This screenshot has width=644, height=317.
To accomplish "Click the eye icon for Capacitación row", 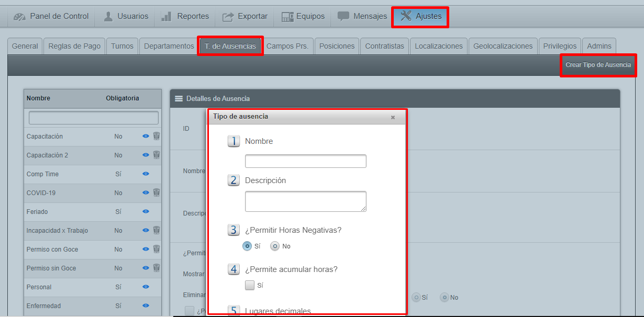I will 146,136.
